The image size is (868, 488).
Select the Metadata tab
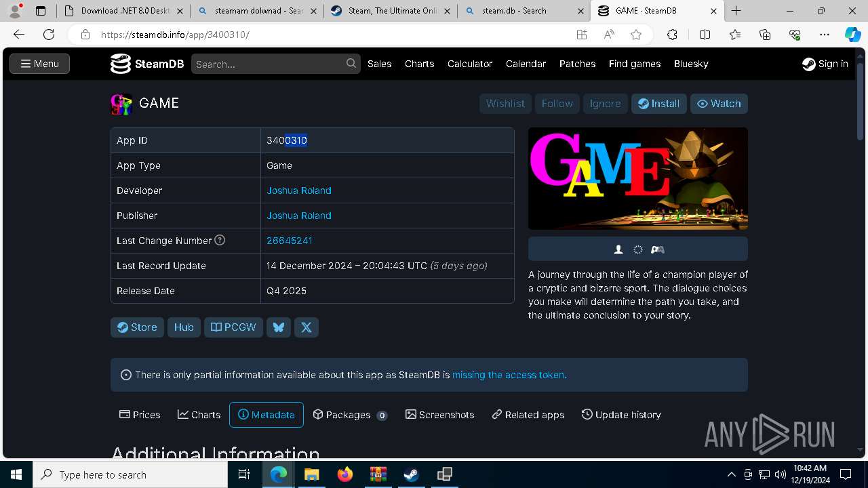click(x=266, y=415)
